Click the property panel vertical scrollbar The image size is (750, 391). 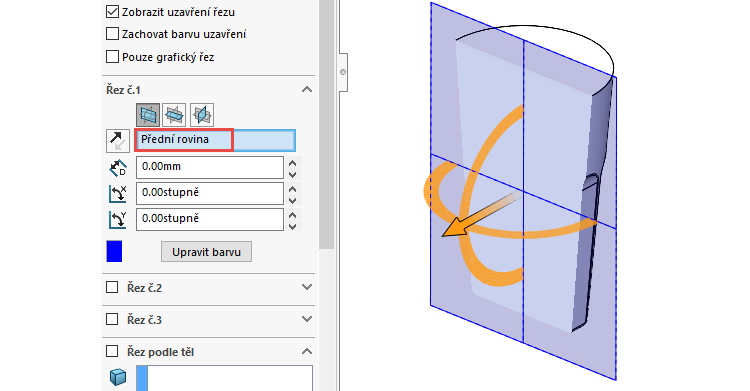[327, 124]
